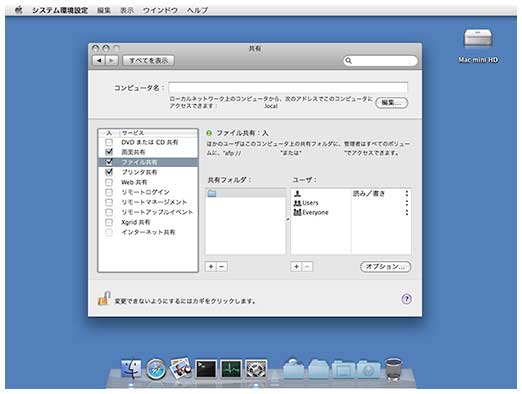Select the インターネット共有 service row
Viewport: 522px width, 394px height.
(x=148, y=232)
